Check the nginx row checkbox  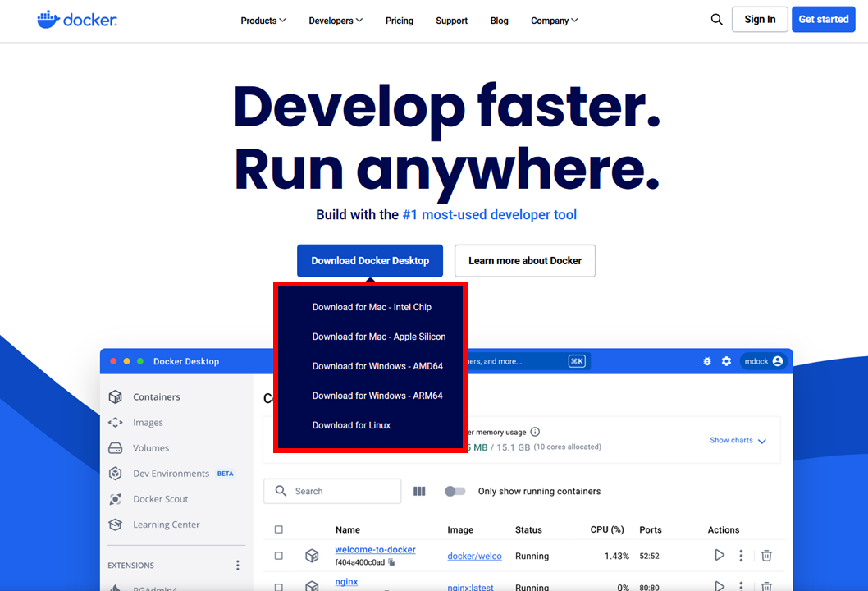278,587
